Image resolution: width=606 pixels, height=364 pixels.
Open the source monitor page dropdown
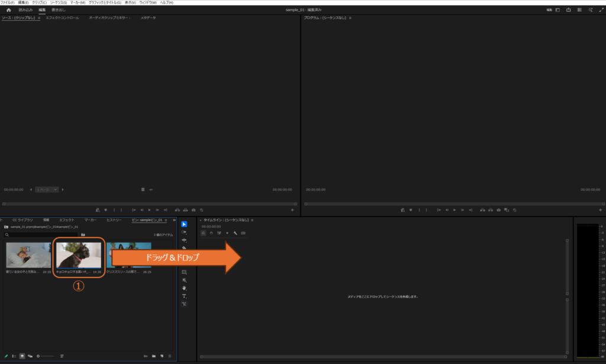click(47, 189)
